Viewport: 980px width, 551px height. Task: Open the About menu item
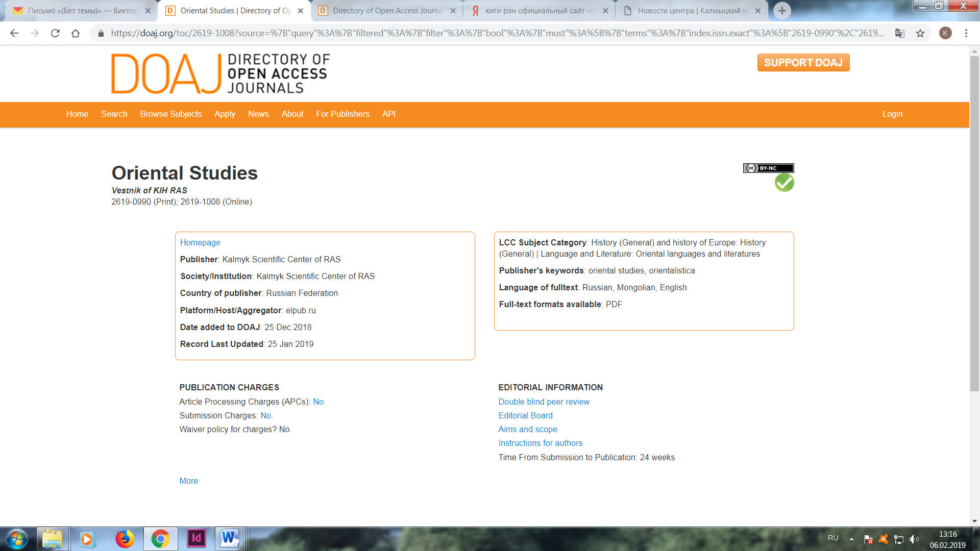(x=292, y=114)
